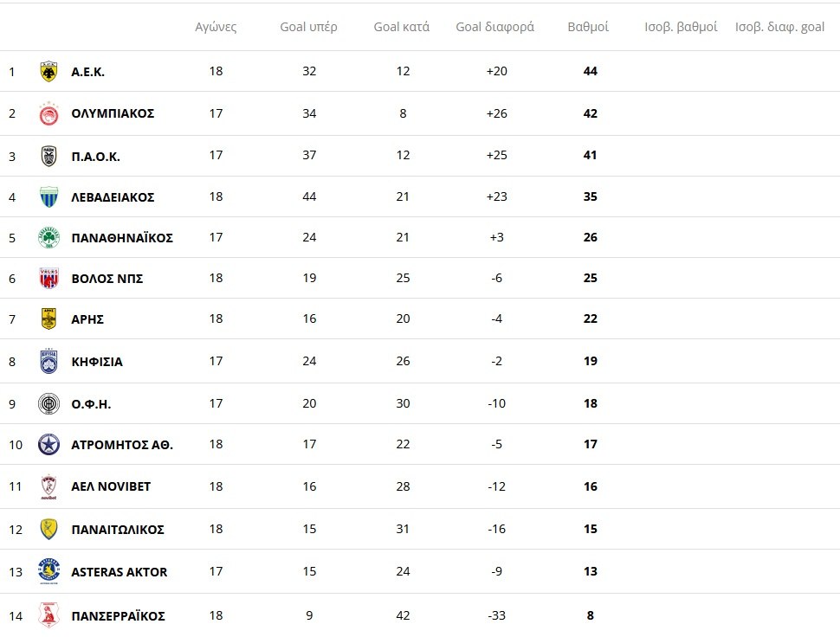840x637 pixels.
Task: Click the A.E.K. club crest icon
Action: pyautogui.click(x=49, y=72)
